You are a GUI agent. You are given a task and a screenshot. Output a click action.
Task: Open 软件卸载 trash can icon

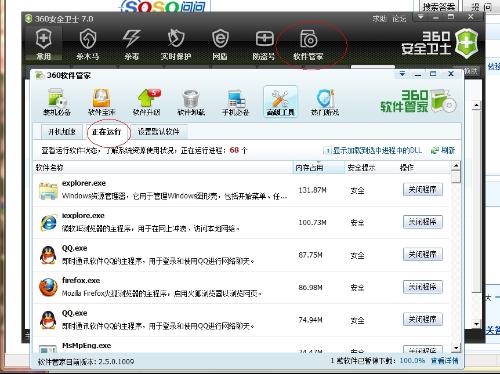pyautogui.click(x=191, y=102)
